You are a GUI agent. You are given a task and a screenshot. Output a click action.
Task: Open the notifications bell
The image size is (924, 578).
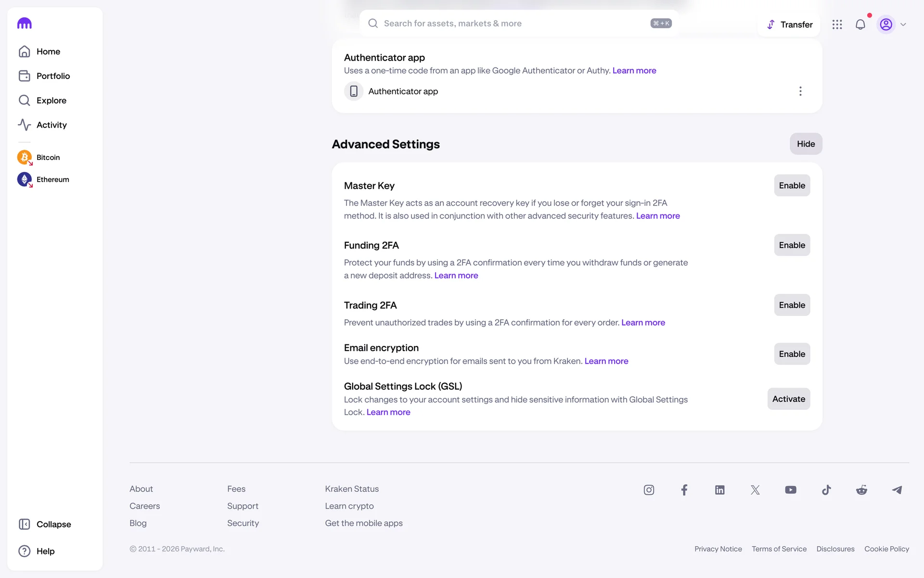860,25
